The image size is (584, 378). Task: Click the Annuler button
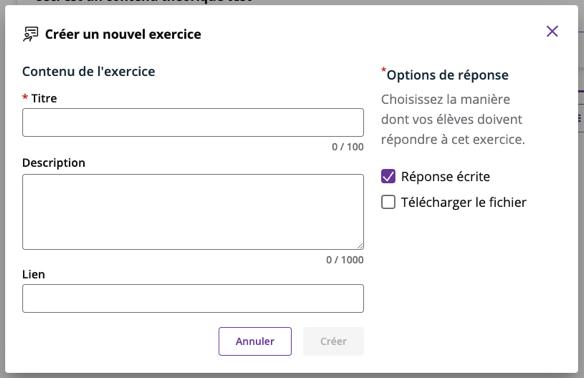tap(255, 342)
